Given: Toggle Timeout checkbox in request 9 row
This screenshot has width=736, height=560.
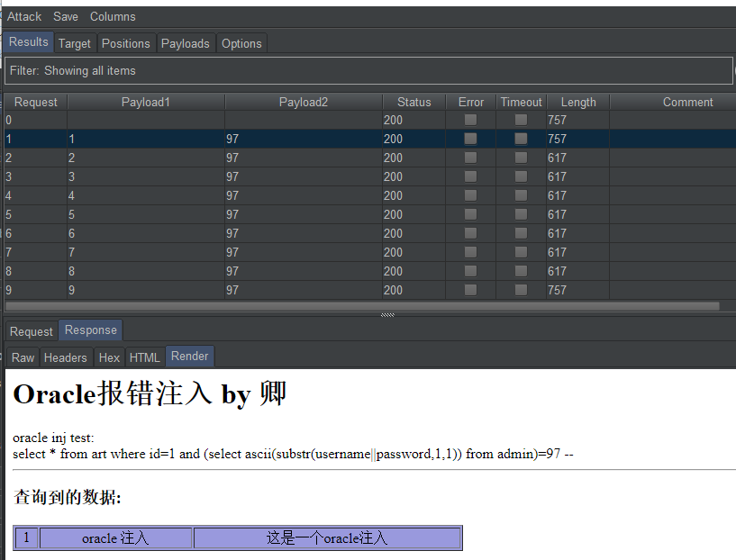Looking at the screenshot, I should pyautogui.click(x=521, y=290).
